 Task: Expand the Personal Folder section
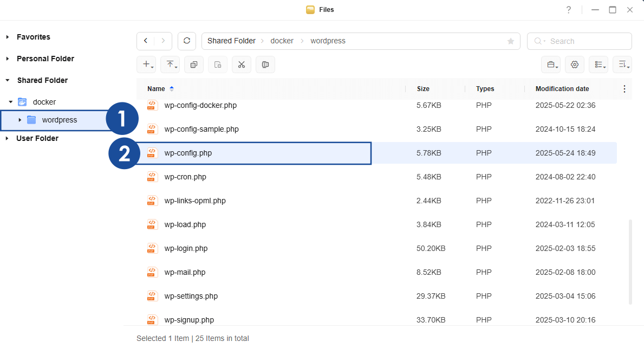8,59
